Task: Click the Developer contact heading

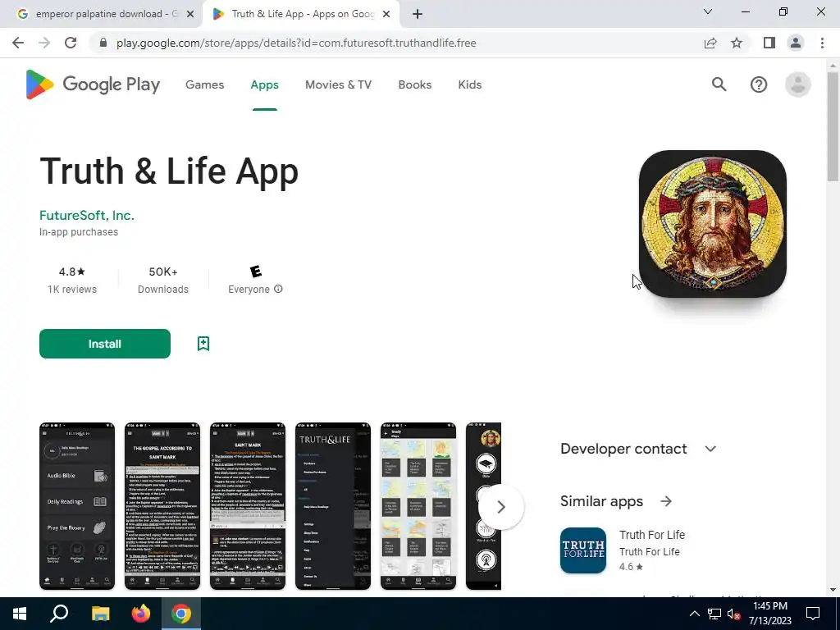Action: 623,449
